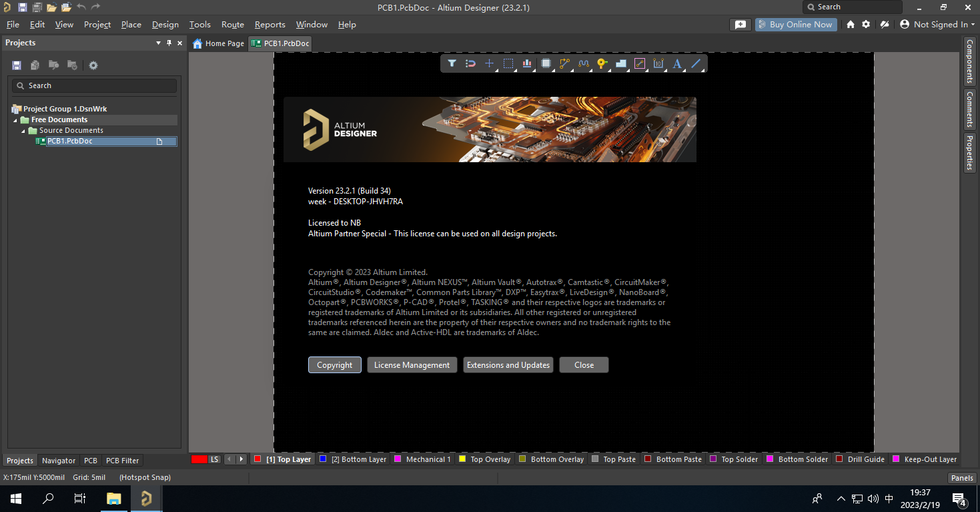Open the Panels button
980x512 pixels.
(x=962, y=478)
